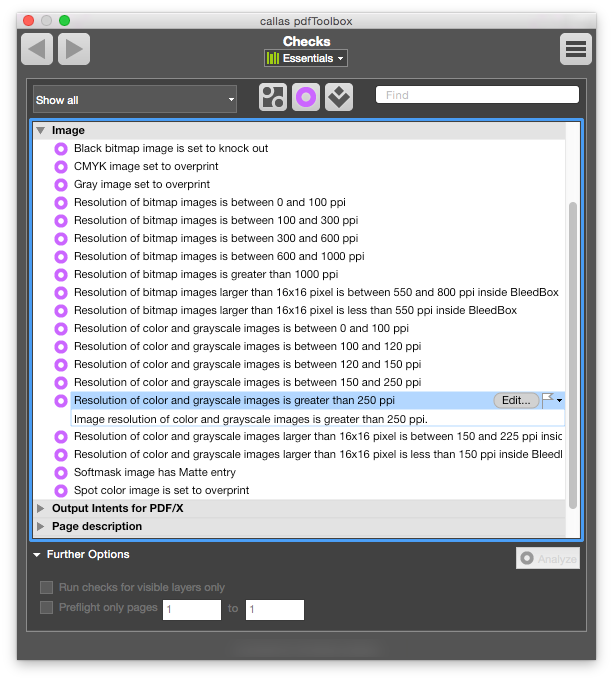The width and height of the screenshot is (613, 681).
Task: Click description 'Image resolution of color and grayscale images...'
Action: pos(251,419)
